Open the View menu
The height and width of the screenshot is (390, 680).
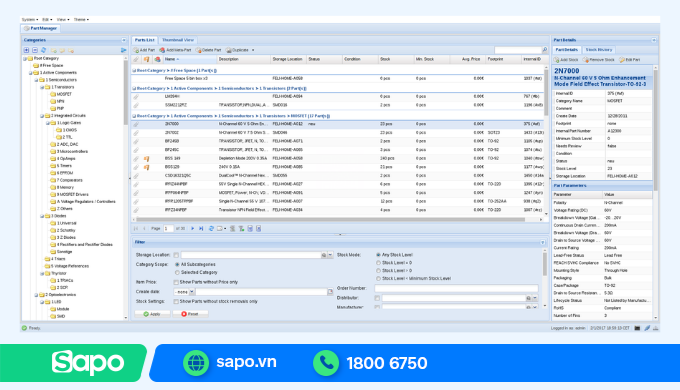coord(63,20)
